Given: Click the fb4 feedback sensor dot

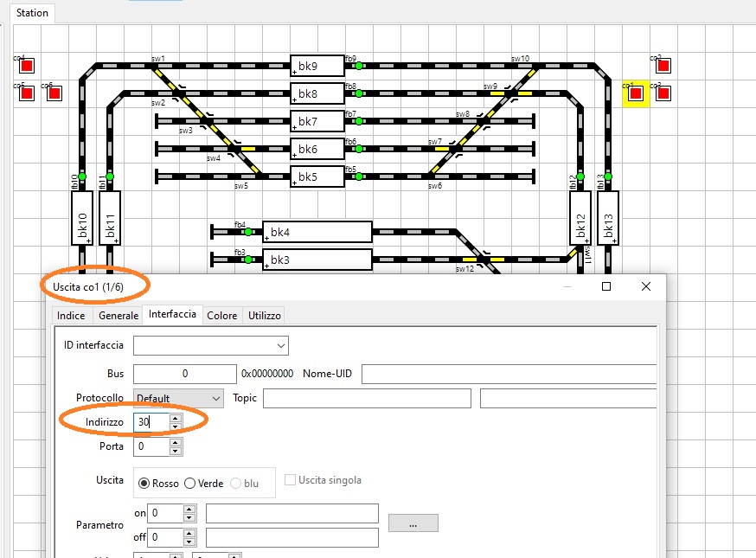Looking at the screenshot, I should (x=247, y=232).
